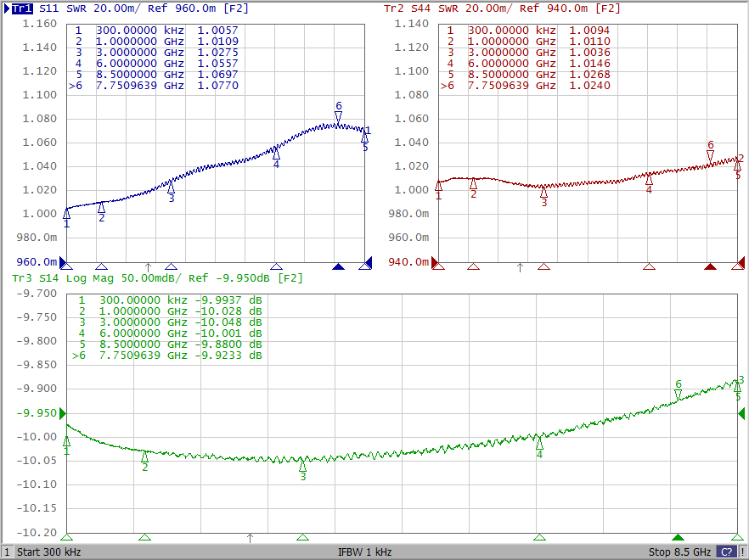Click marker 4 on the blue S11 trace
The width and height of the screenshot is (749, 560).
[276, 152]
